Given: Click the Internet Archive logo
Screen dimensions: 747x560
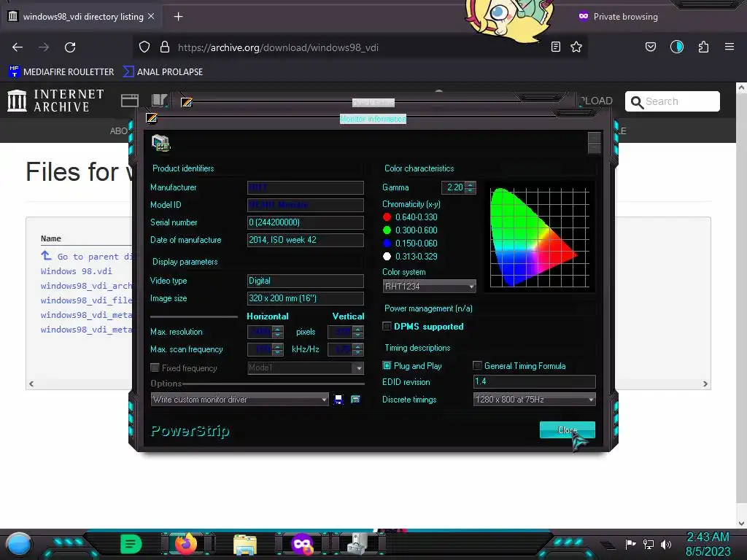Looking at the screenshot, I should (55, 101).
